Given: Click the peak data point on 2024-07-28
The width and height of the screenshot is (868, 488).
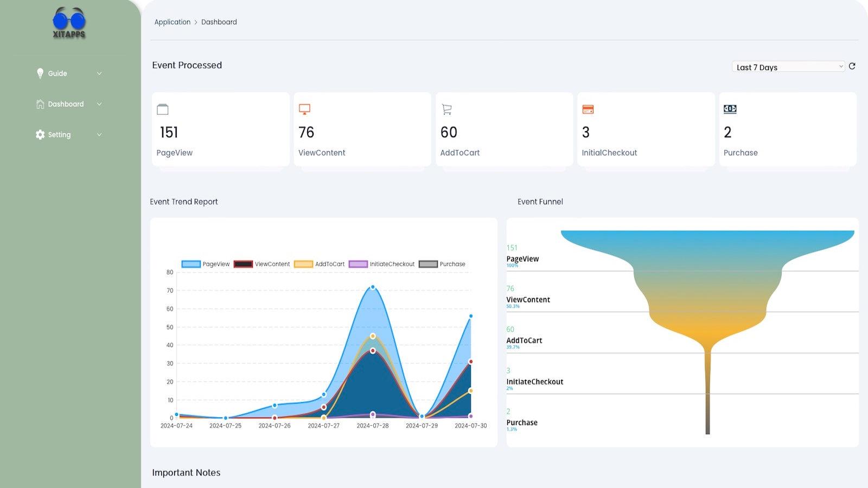Looking at the screenshot, I should (x=372, y=287).
